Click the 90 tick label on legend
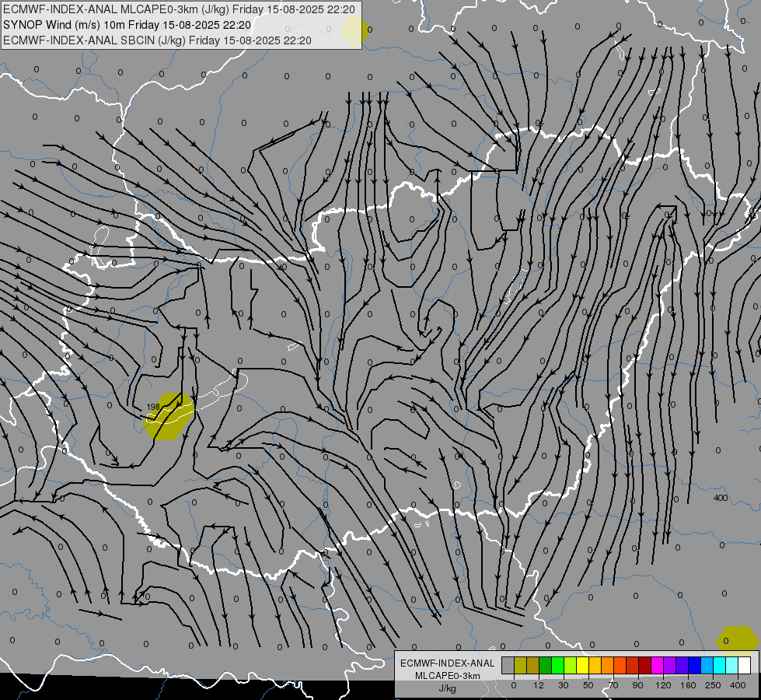This screenshot has height=700, width=761. pyautogui.click(x=637, y=685)
